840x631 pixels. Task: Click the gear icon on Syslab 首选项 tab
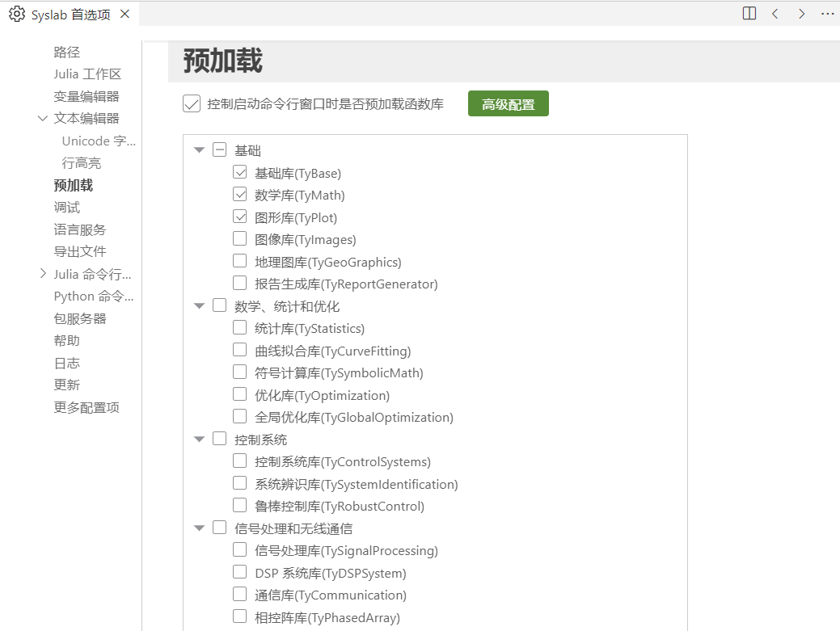[16, 15]
